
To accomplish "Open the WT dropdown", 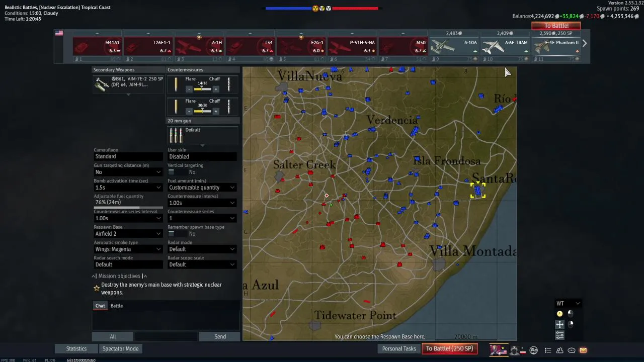I will tap(568, 304).
